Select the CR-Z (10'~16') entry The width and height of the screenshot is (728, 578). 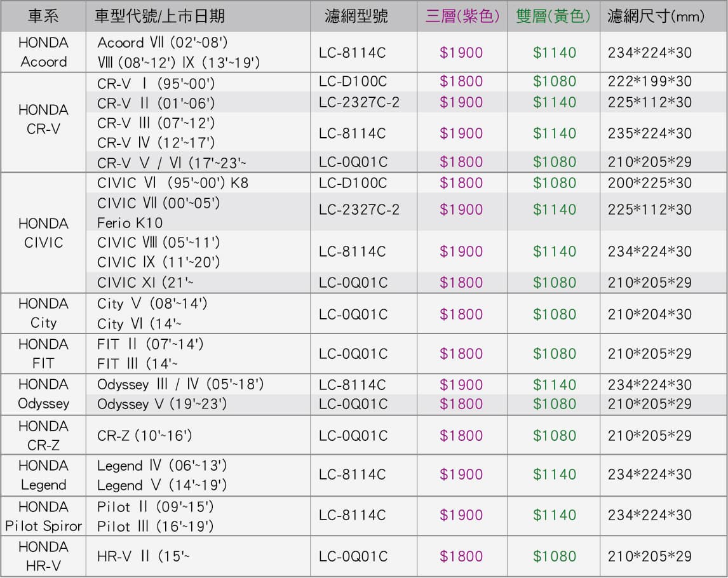144,436
